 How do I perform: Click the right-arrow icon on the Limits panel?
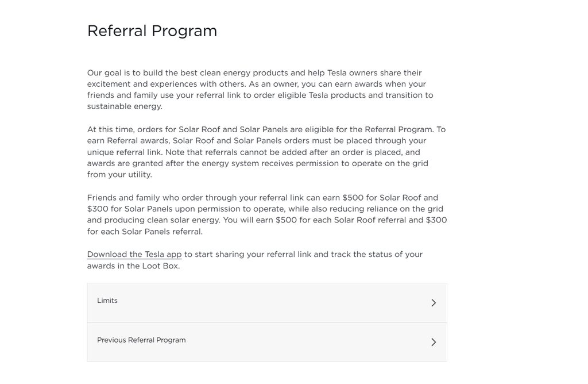point(434,302)
